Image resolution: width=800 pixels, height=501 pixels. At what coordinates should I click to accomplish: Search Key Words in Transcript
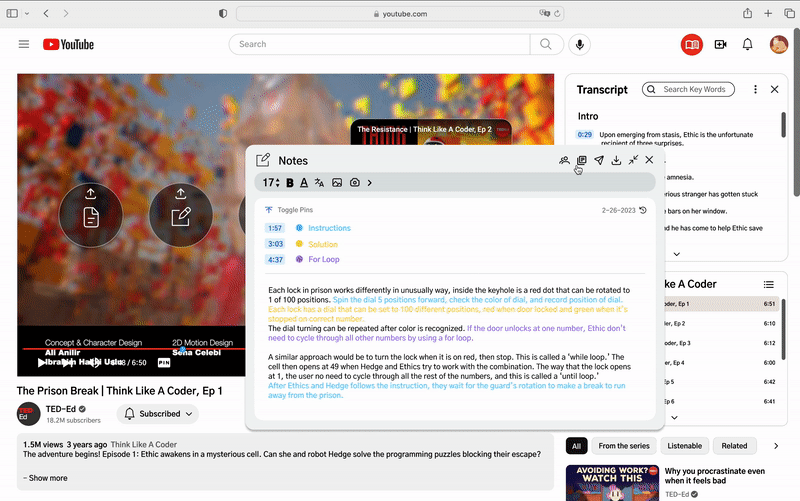coord(688,89)
